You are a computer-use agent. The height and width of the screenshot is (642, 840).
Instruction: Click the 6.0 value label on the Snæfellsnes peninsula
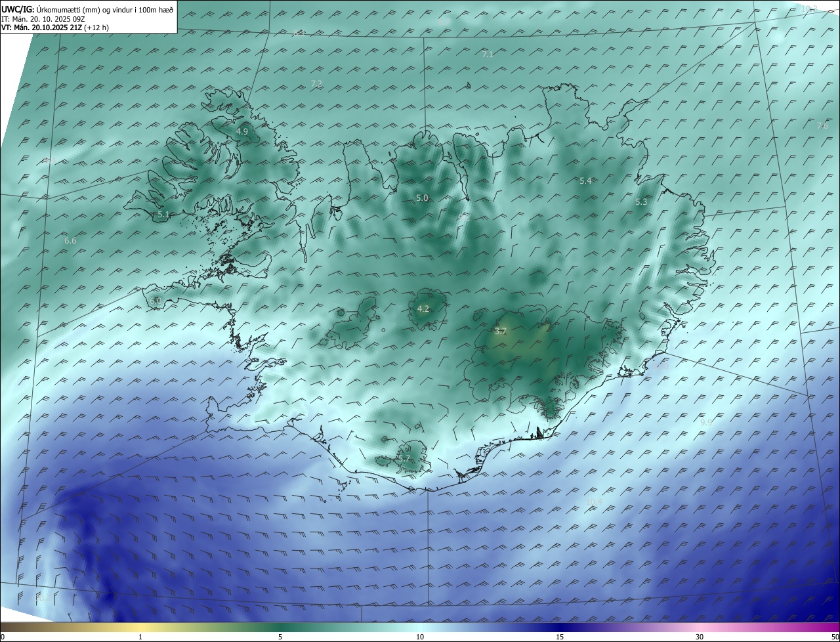point(156,301)
